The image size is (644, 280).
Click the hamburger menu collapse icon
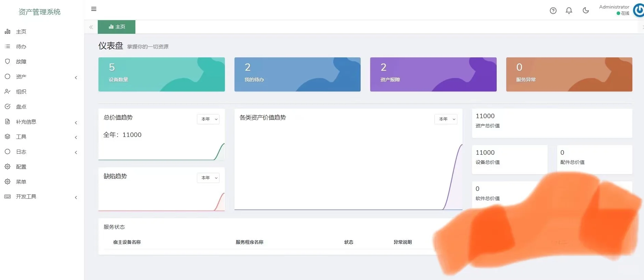pos(94,9)
